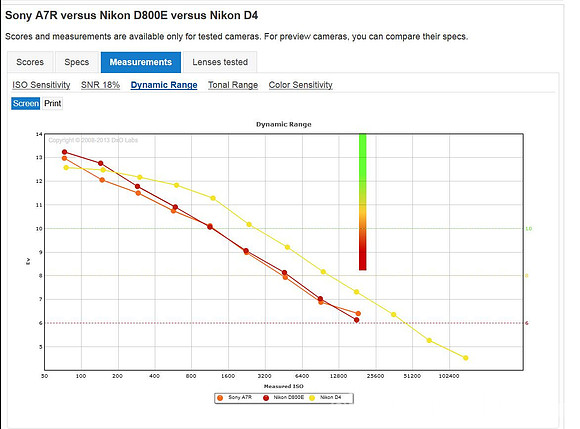580x429 pixels.
Task: Click the green-to-red quality gradient bar
Action: pyautogui.click(x=362, y=202)
